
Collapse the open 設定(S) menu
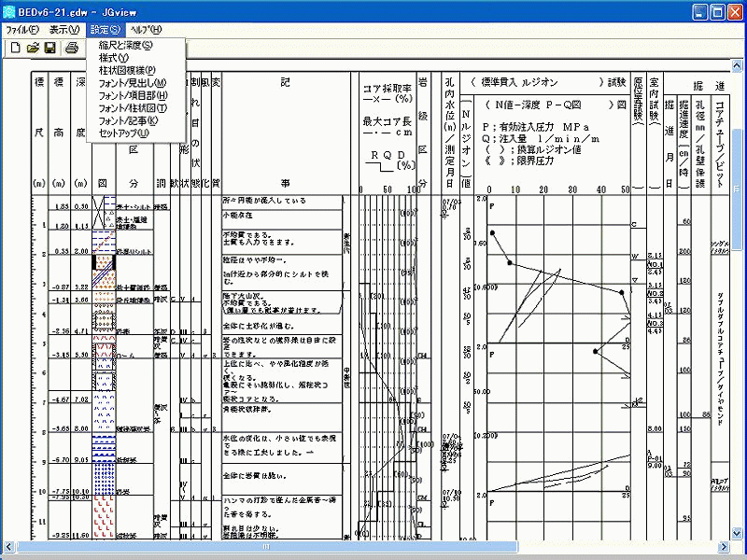(106, 30)
